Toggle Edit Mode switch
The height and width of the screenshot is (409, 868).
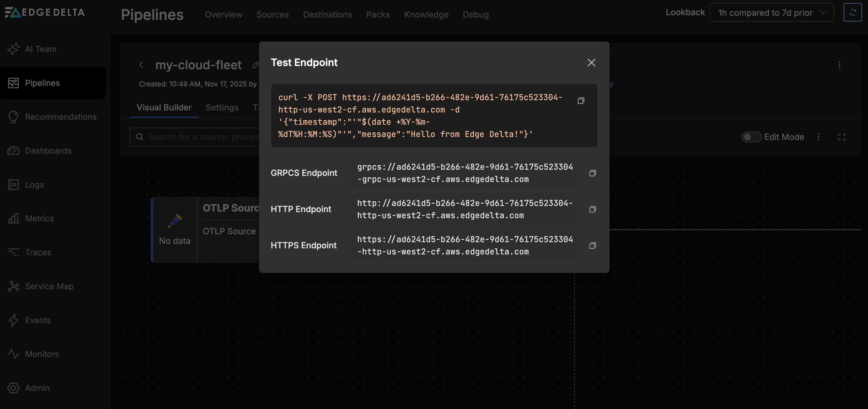pos(751,137)
